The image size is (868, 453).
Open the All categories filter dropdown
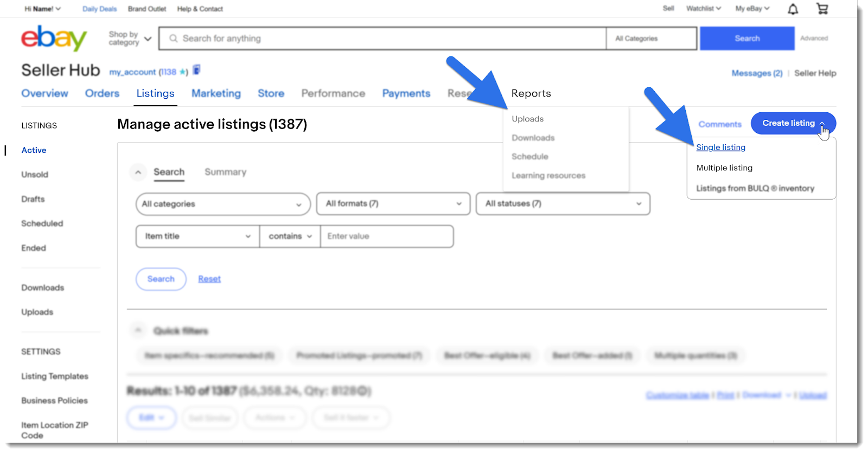(x=223, y=204)
